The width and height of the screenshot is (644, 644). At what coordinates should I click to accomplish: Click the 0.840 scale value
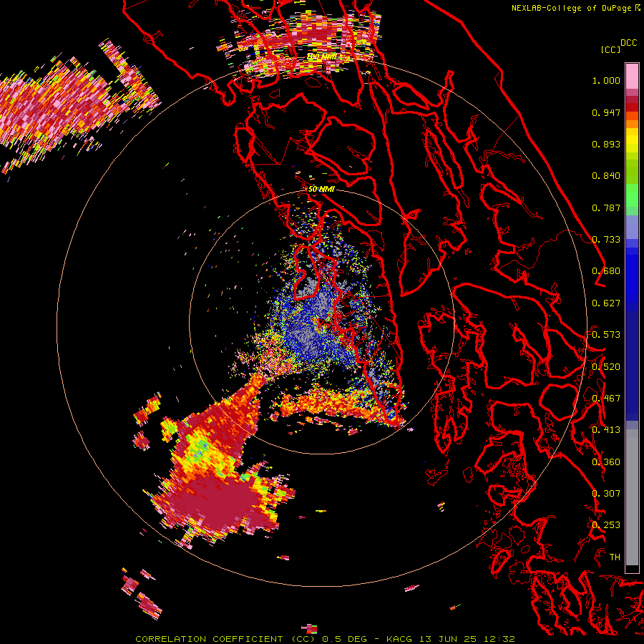coord(606,176)
